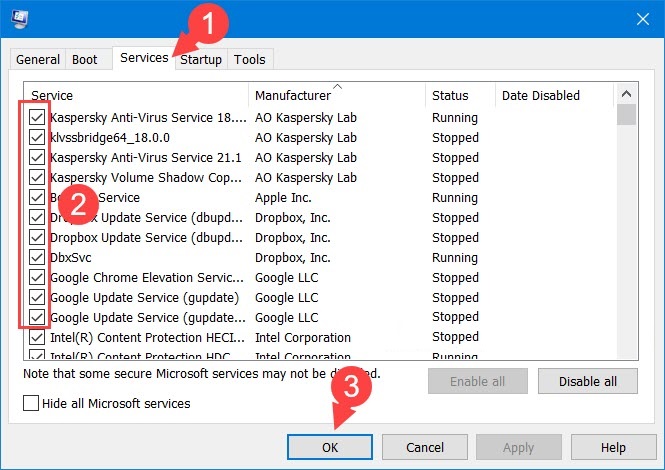Screen dimensions: 665x470
Task: Sort by the Manufacturer column header
Action: pyautogui.click(x=337, y=95)
